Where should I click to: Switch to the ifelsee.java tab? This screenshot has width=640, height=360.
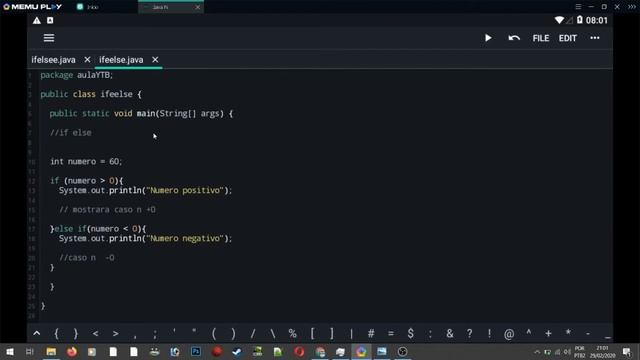coord(53,60)
